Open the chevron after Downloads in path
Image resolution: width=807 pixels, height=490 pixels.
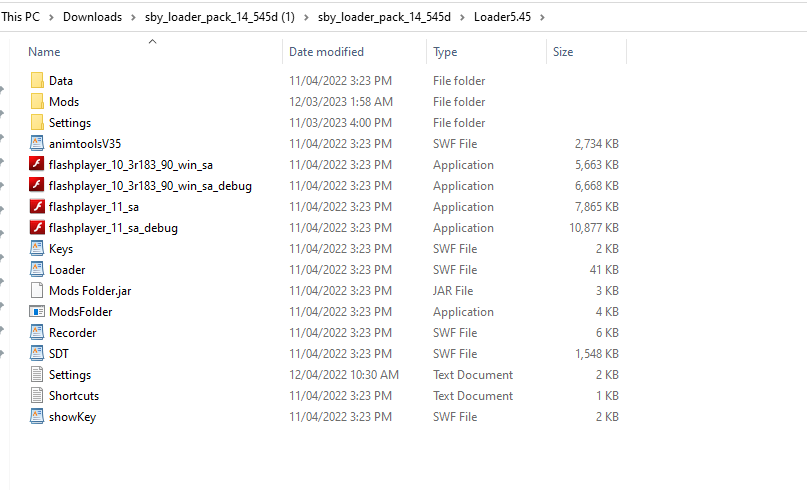click(133, 17)
